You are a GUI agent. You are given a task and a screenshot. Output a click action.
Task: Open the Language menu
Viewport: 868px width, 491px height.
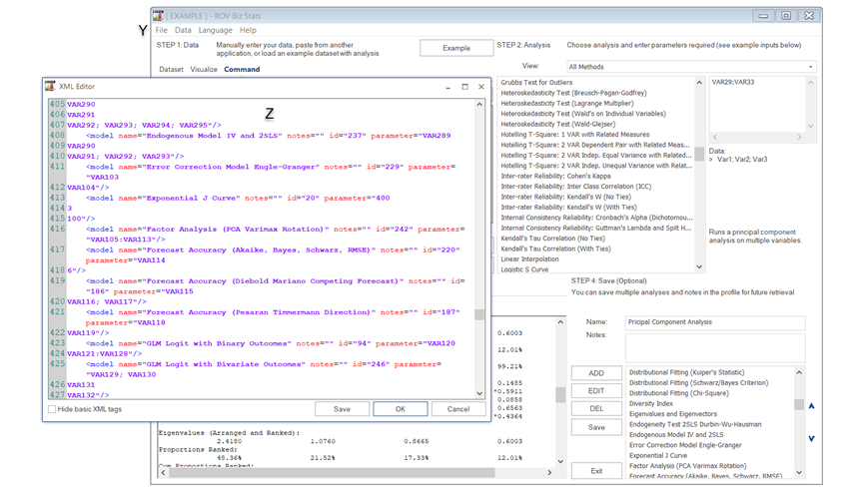pyautogui.click(x=216, y=30)
